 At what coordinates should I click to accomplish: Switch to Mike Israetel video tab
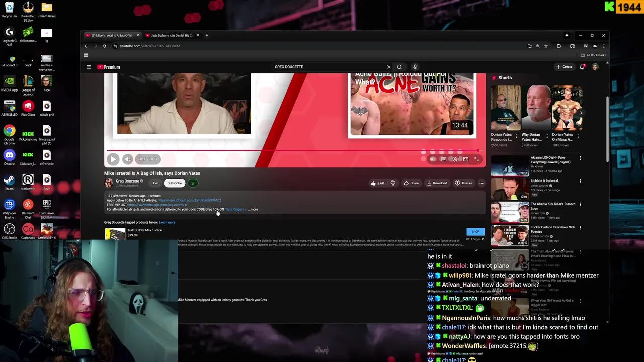pyautogui.click(x=112, y=35)
